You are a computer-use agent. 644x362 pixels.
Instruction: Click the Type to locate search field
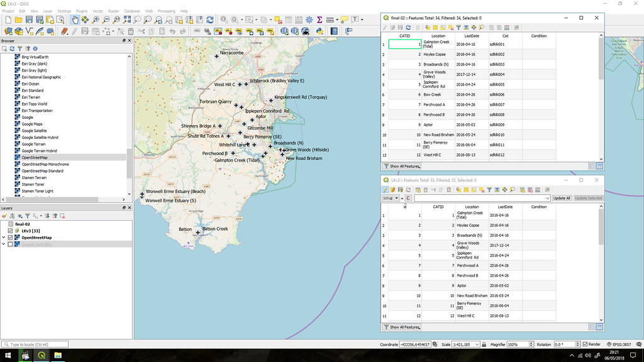[x=35, y=344]
